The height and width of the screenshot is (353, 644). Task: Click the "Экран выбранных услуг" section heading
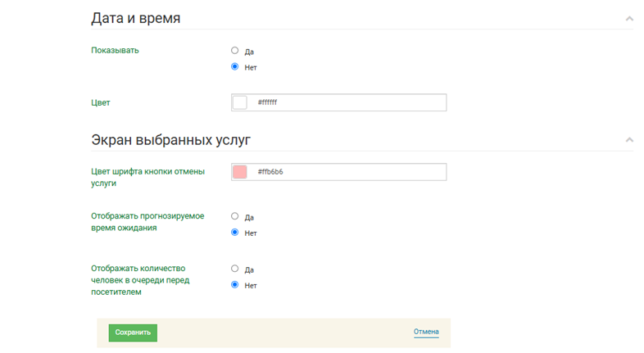(x=170, y=140)
